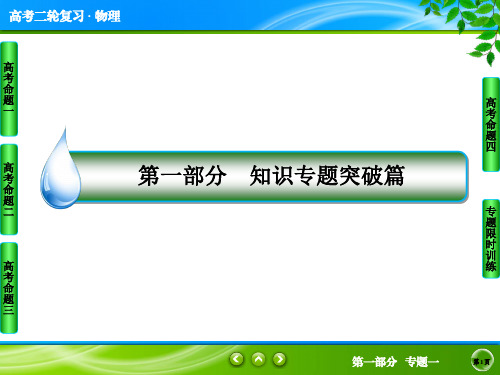Click the 第一部分 footer label
The image size is (500, 375).
coord(374,361)
